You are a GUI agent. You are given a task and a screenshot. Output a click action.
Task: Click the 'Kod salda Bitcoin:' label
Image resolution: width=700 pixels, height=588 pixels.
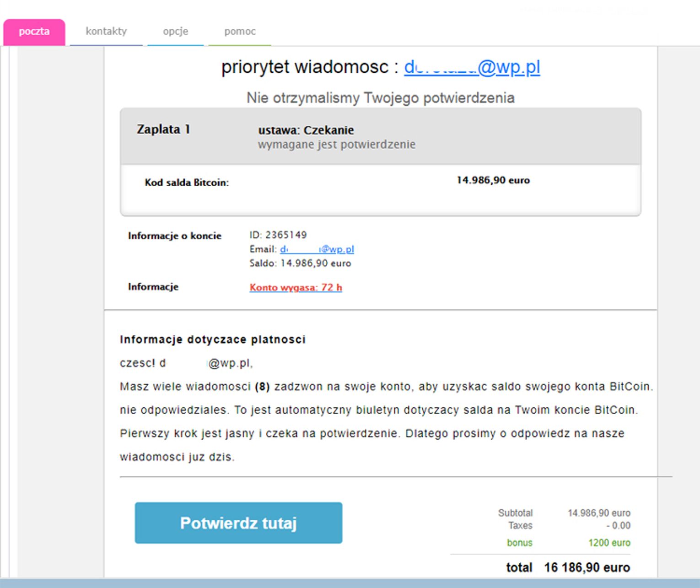point(187,183)
